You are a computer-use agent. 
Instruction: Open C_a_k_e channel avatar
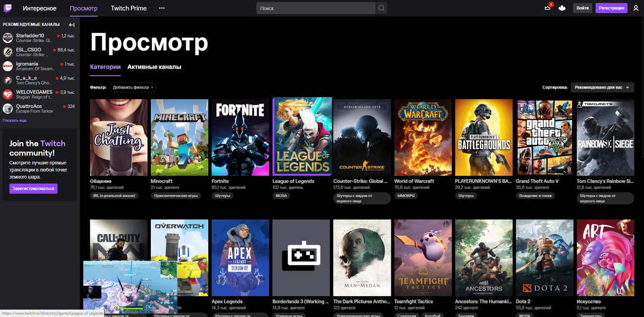click(x=8, y=80)
